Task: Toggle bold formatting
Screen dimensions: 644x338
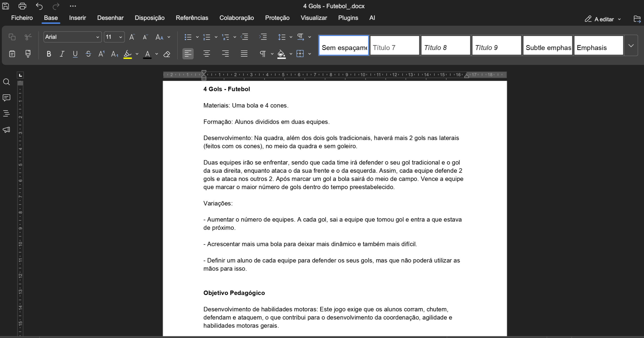Action: pyautogui.click(x=49, y=54)
